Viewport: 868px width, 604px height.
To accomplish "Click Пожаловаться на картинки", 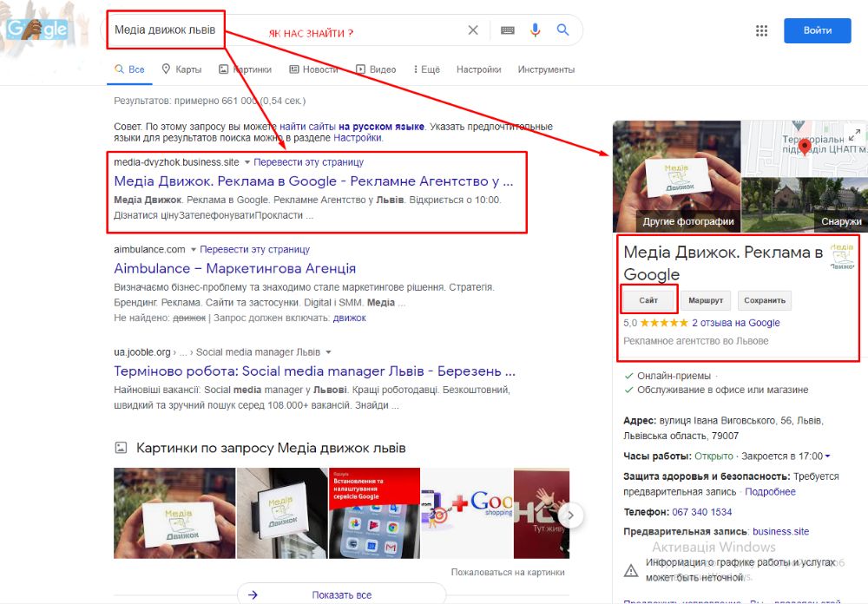I will click(x=508, y=573).
